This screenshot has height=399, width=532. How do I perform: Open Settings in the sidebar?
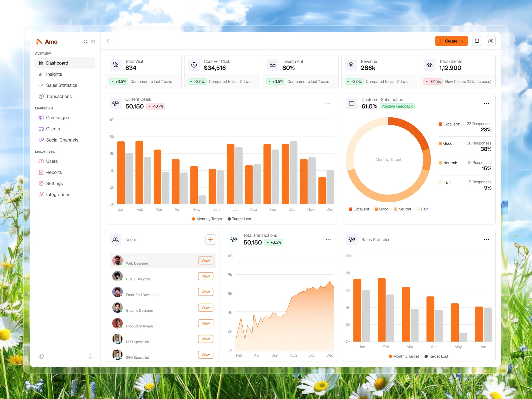click(65, 184)
